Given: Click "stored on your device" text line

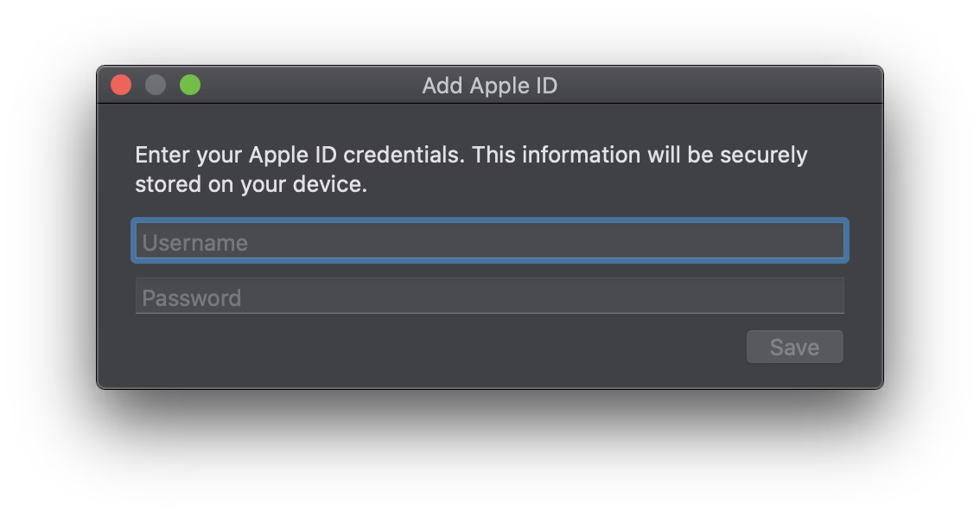Looking at the screenshot, I should point(251,184).
